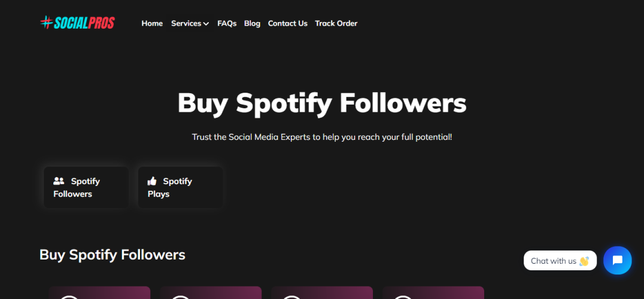Navigate to the Blog

(x=252, y=23)
